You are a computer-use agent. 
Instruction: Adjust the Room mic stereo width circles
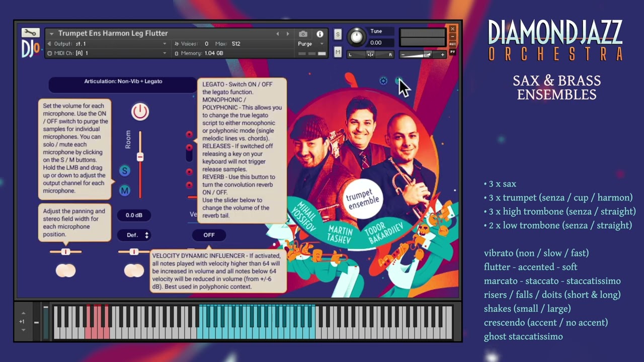(x=134, y=271)
